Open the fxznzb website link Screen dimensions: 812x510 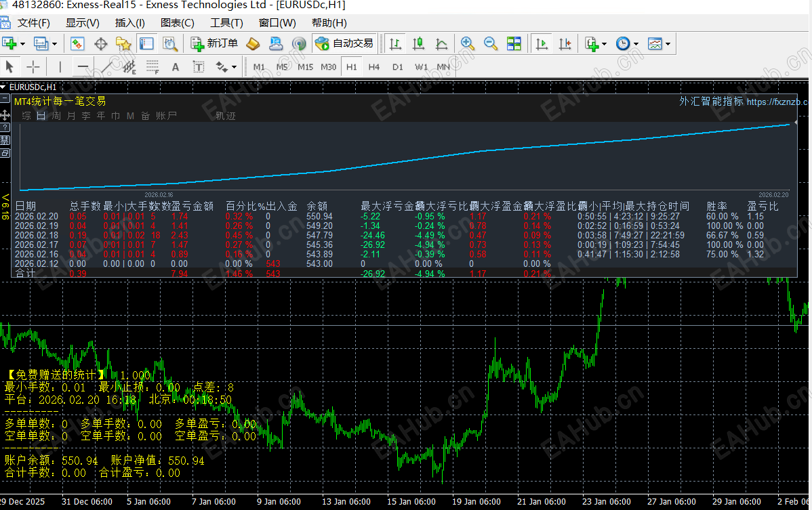click(777, 102)
